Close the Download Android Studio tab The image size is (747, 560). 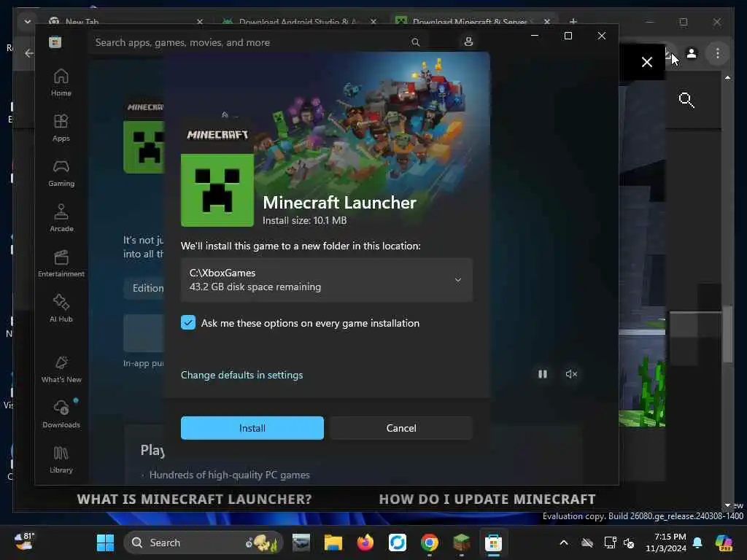[x=373, y=21]
